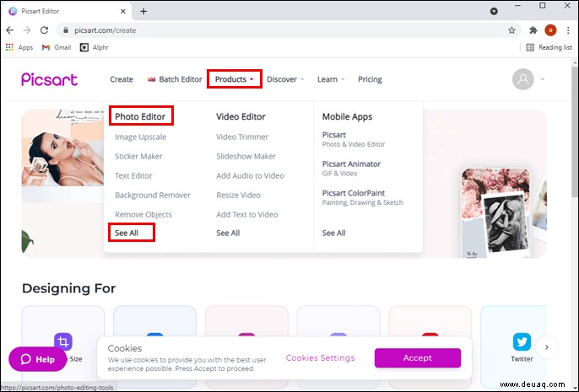Image resolution: width=579 pixels, height=392 pixels.
Task: Open the Gmail bookmark
Action: click(x=57, y=47)
